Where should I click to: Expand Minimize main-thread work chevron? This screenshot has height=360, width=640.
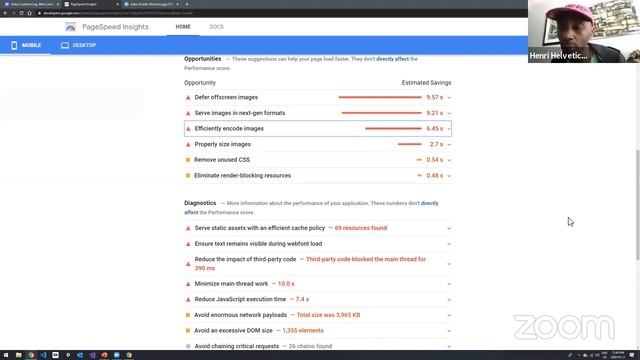click(x=449, y=284)
